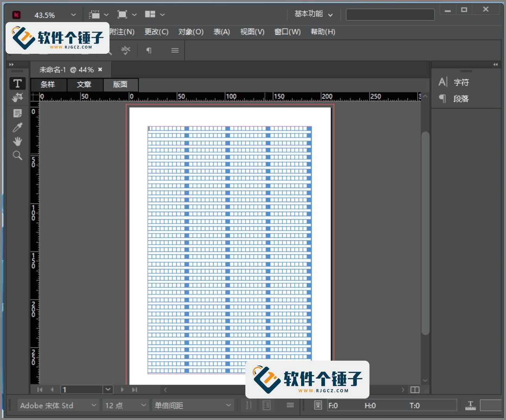Screen dimensions: 506x420
Task: Close the 未命名-1 document tab
Action: (100, 70)
